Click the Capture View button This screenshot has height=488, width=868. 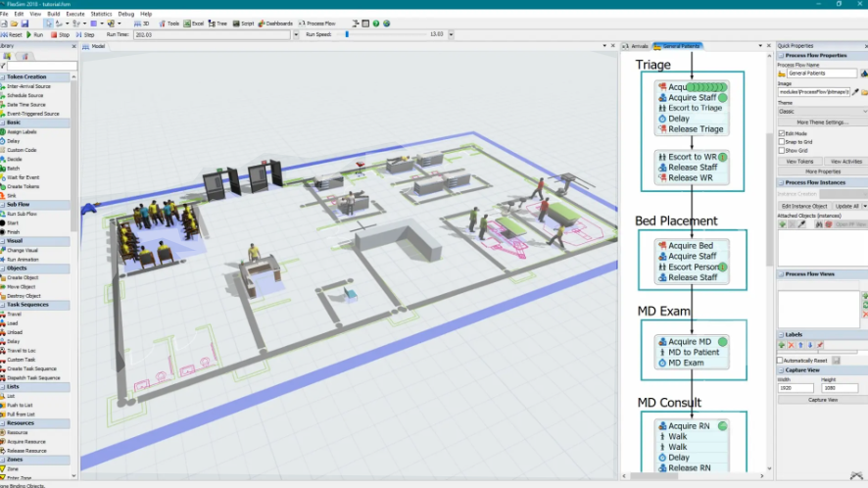(x=823, y=400)
